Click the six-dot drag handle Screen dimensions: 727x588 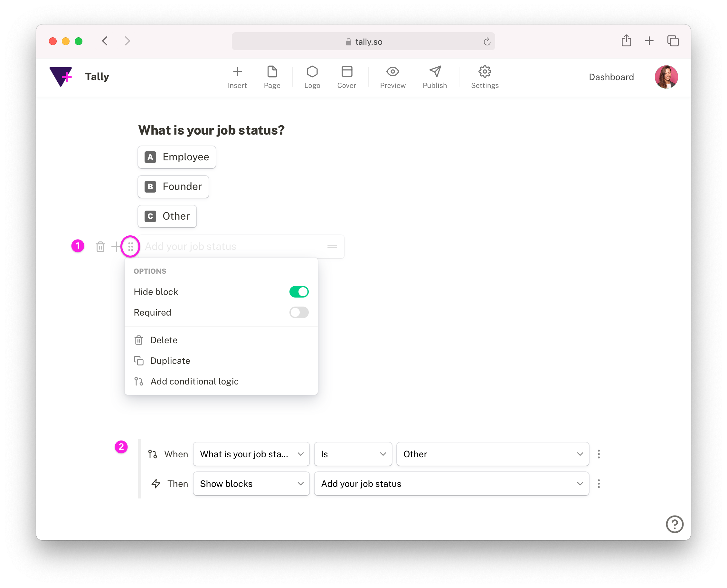[x=130, y=247]
